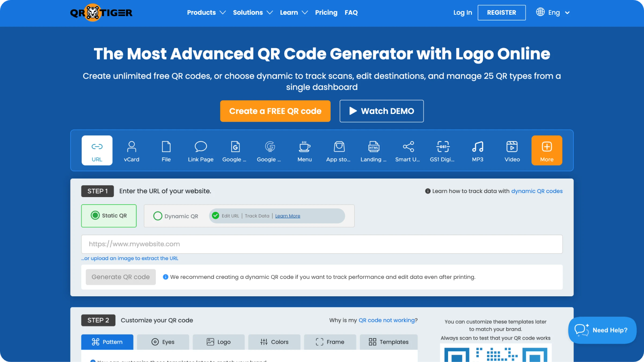Open the FAQ page
The height and width of the screenshot is (362, 644).
351,13
